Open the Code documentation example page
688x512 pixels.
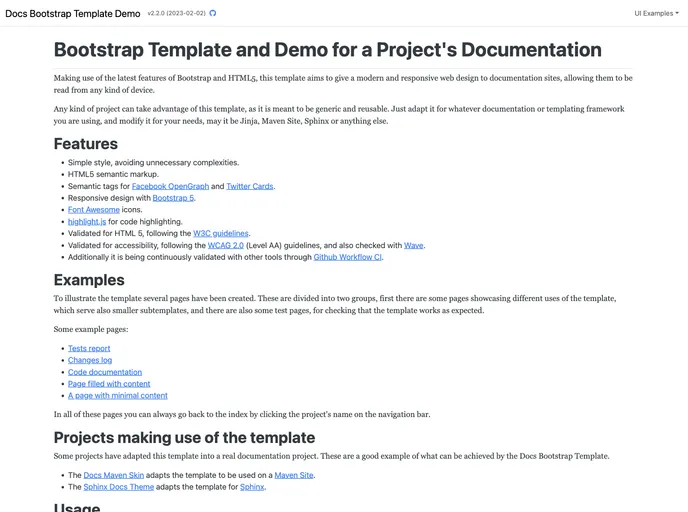(105, 372)
